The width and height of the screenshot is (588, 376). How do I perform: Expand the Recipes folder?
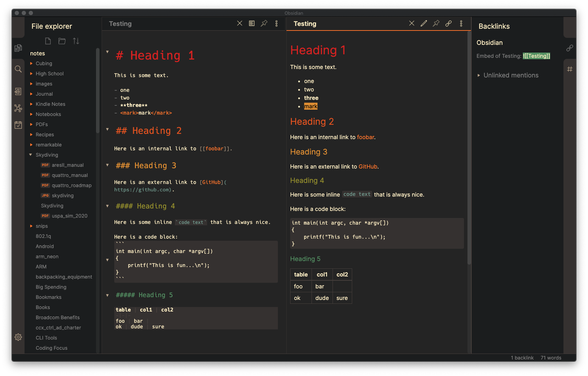pyautogui.click(x=31, y=135)
